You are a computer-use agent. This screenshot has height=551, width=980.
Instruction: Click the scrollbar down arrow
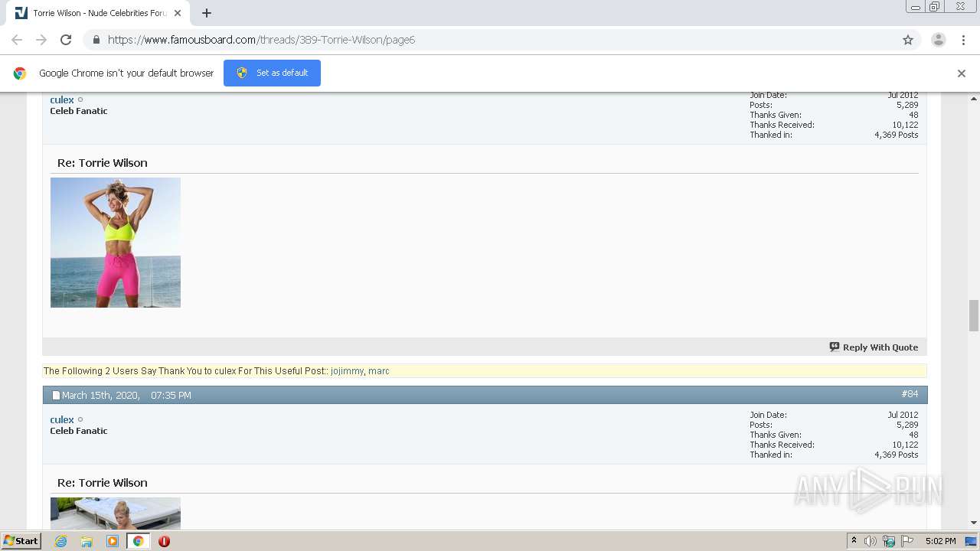tap(974, 523)
